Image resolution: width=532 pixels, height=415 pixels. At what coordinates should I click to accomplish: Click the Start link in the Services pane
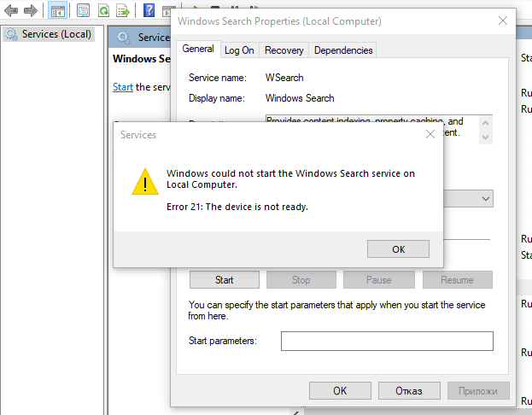pos(123,87)
